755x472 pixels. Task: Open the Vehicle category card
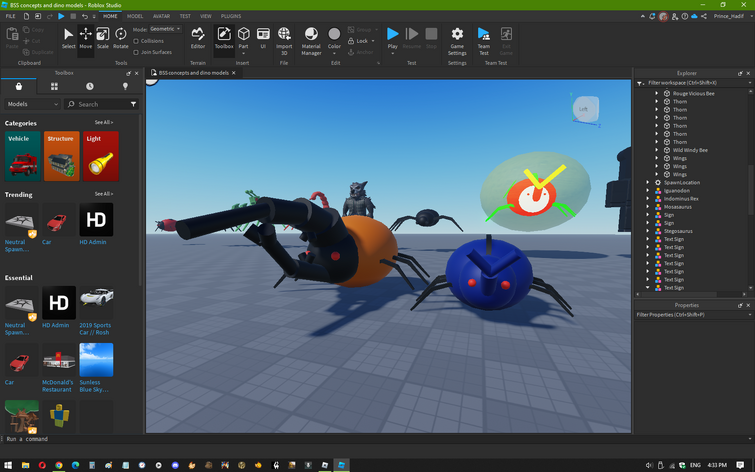point(23,156)
